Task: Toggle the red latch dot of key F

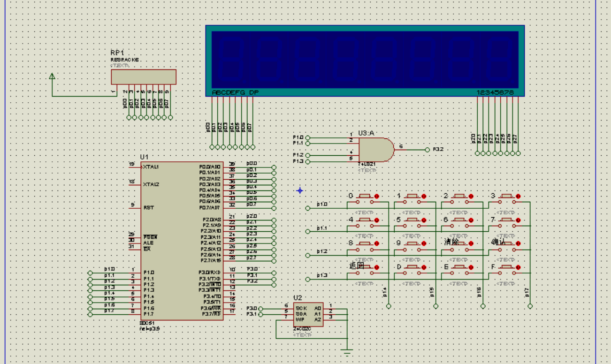Action: pyautogui.click(x=518, y=267)
